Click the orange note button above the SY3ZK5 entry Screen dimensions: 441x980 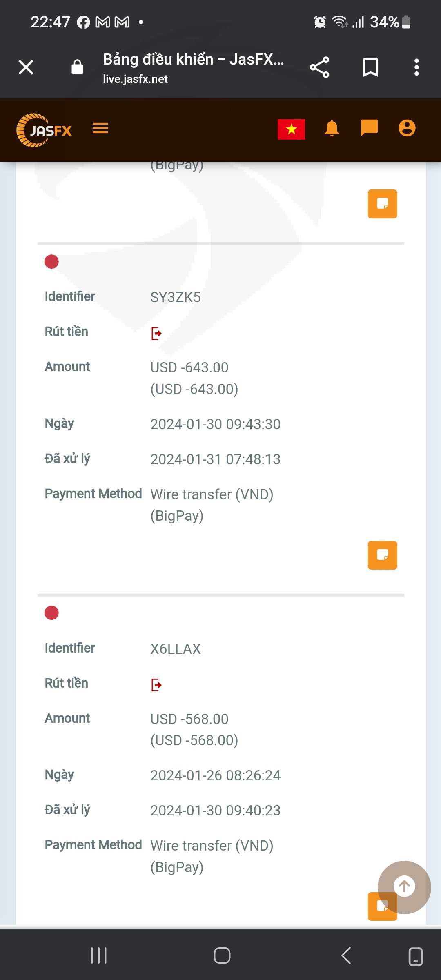click(x=382, y=204)
